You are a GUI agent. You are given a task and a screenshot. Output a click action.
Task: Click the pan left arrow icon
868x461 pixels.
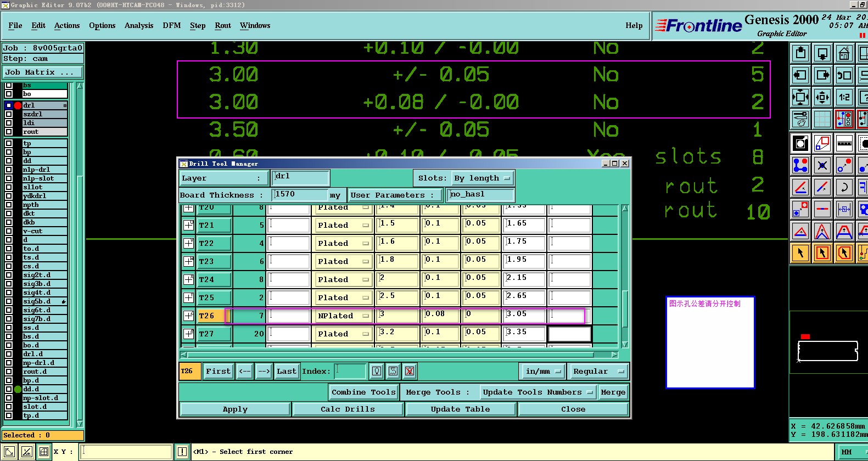800,75
